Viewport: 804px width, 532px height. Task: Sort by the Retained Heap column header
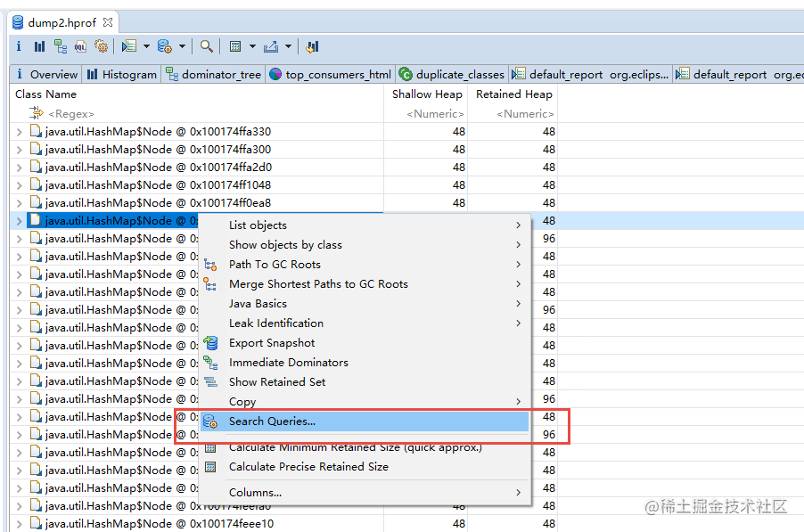(513, 94)
